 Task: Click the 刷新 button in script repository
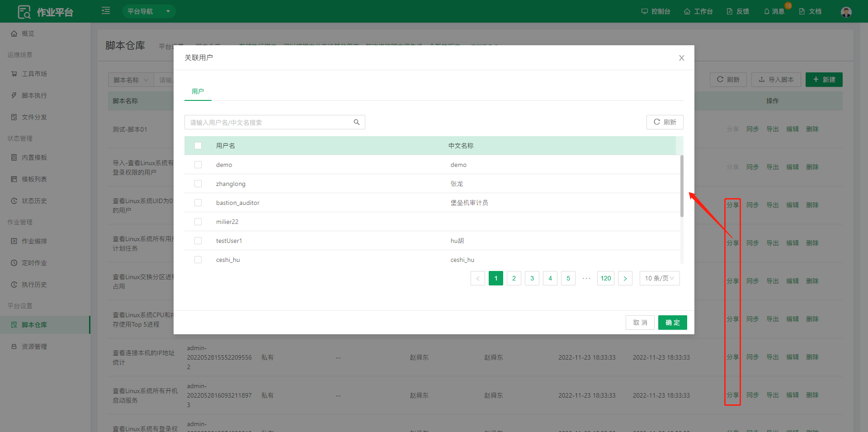[728, 80]
